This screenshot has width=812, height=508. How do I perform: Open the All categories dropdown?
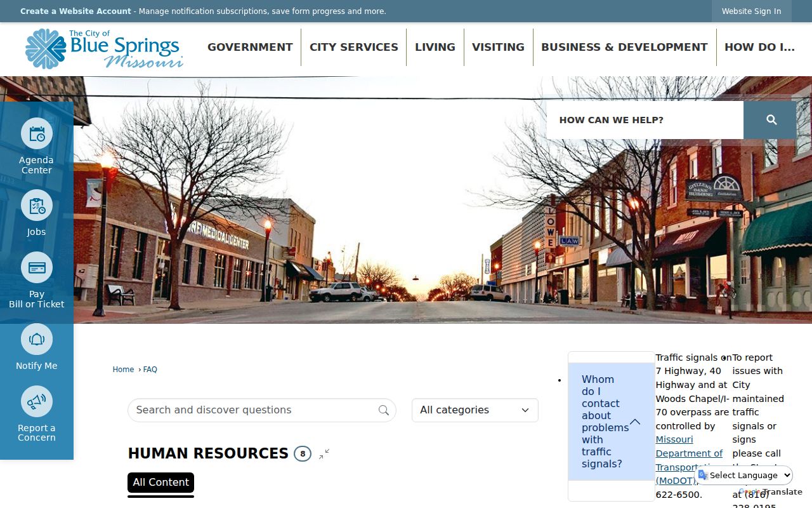tap(475, 410)
